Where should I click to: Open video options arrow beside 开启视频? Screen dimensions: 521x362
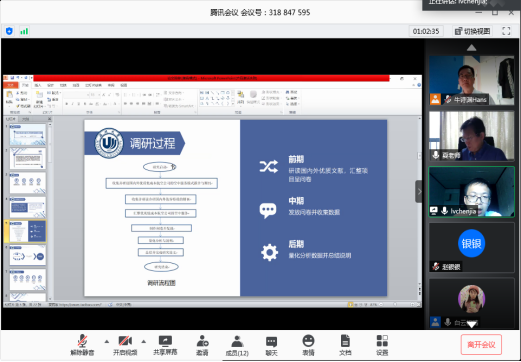[x=144, y=342]
